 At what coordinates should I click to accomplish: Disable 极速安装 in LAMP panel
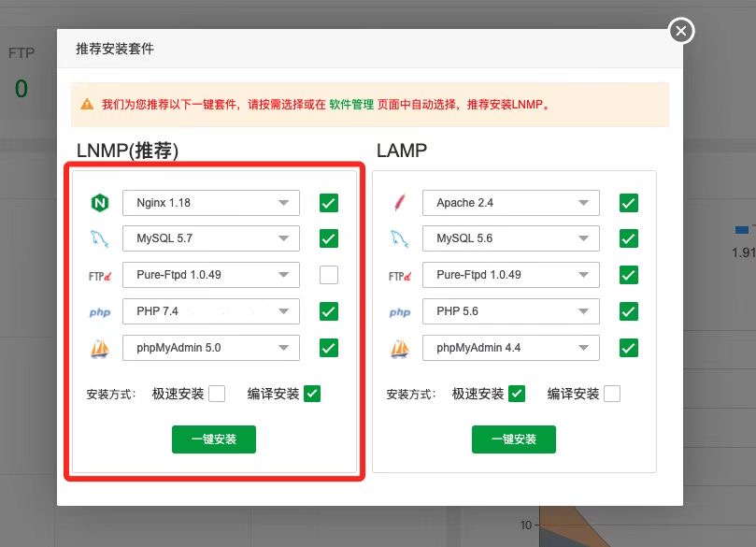tap(517, 394)
